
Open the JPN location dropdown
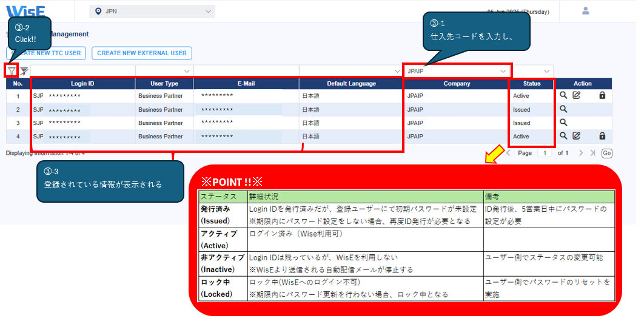click(152, 12)
